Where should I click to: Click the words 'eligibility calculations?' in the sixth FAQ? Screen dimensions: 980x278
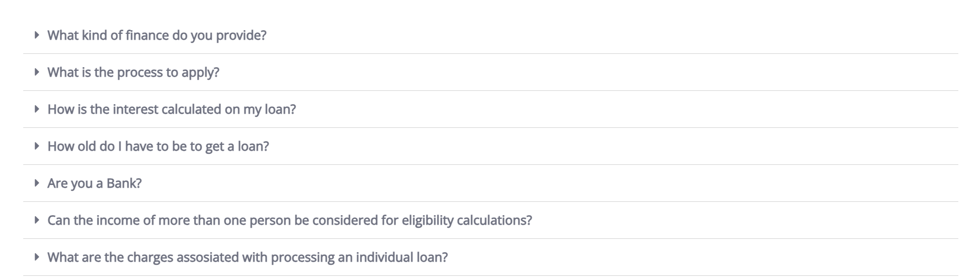[x=466, y=220]
